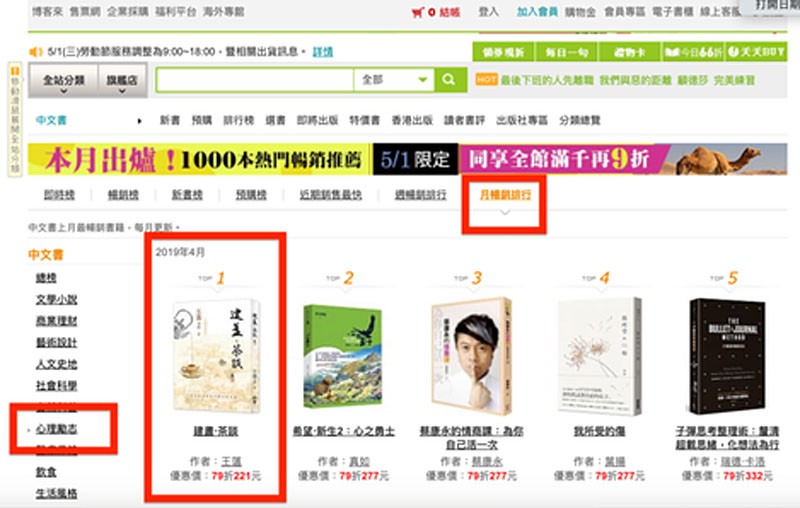Viewport: 800px width, 508px height.
Task: Click the orange HOT badge
Action: [486, 80]
